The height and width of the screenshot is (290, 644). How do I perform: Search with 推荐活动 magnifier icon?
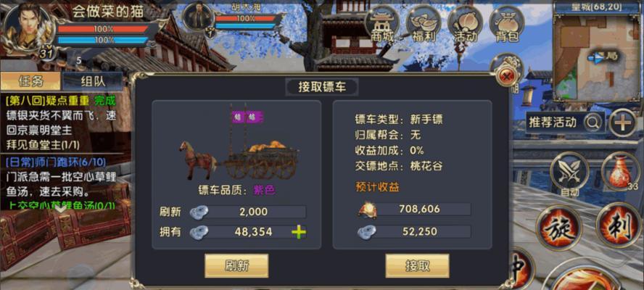point(593,122)
